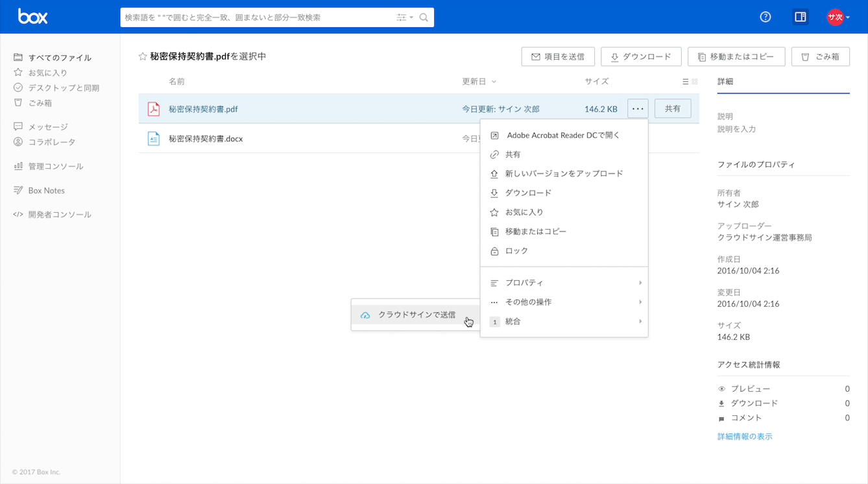Click the search input field

259,18
